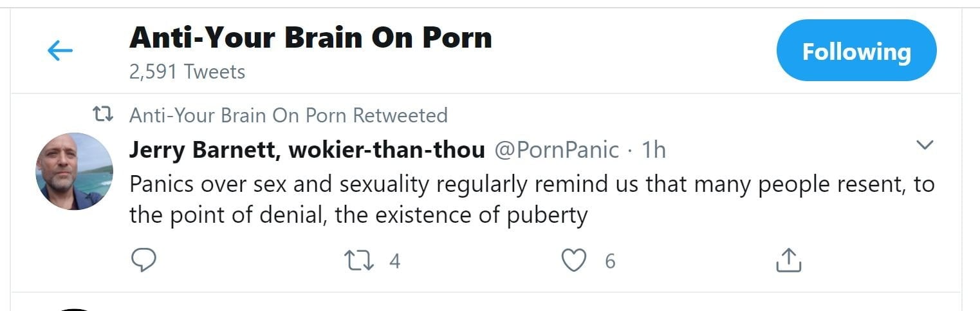
Task: Click the tweet line starting 'Panics over sex'
Action: pos(532,184)
